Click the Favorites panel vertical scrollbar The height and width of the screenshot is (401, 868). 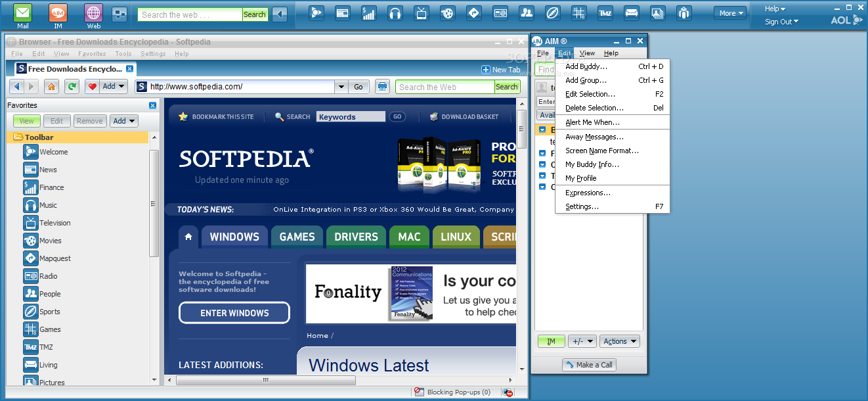click(154, 203)
